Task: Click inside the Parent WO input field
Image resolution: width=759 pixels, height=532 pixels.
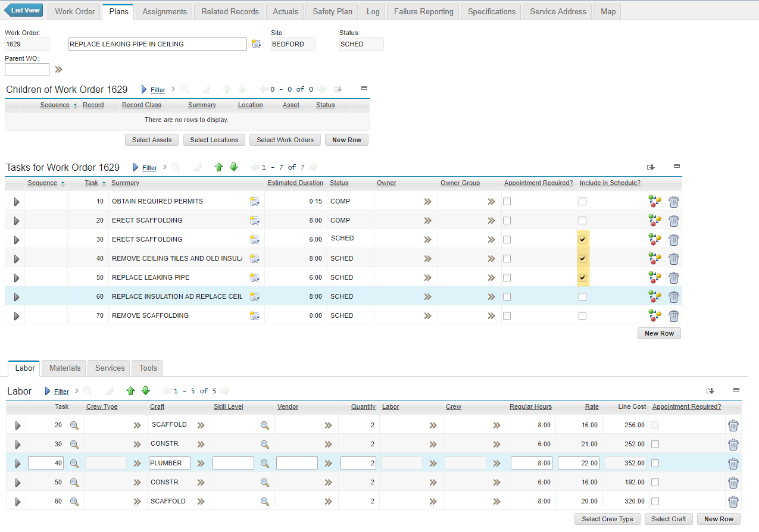Action: [x=26, y=69]
